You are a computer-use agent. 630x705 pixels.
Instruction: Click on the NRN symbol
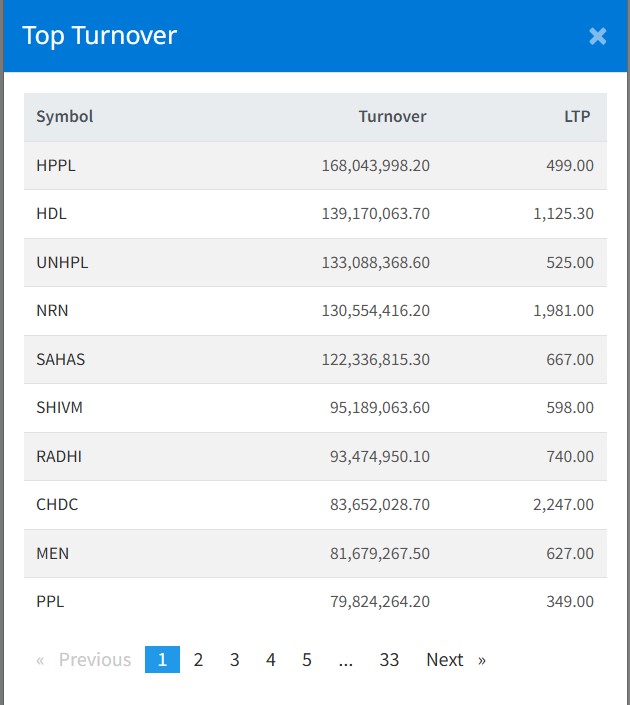[x=52, y=311]
